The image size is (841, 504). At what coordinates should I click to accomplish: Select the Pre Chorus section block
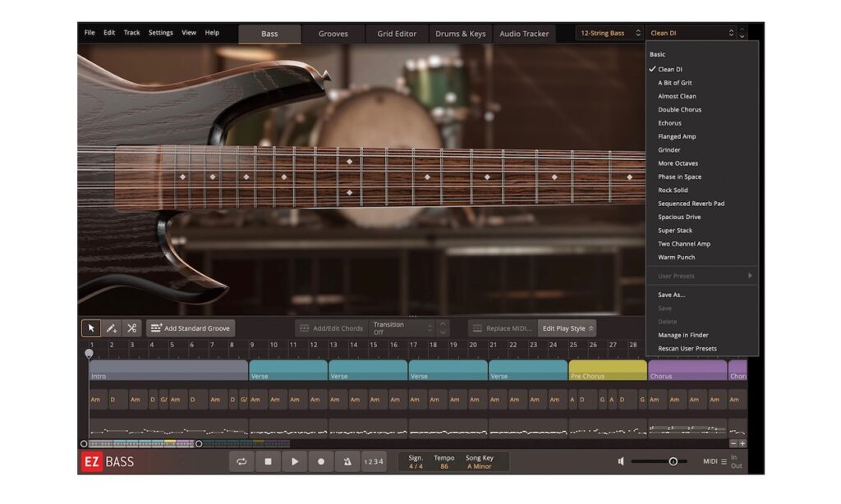[608, 370]
